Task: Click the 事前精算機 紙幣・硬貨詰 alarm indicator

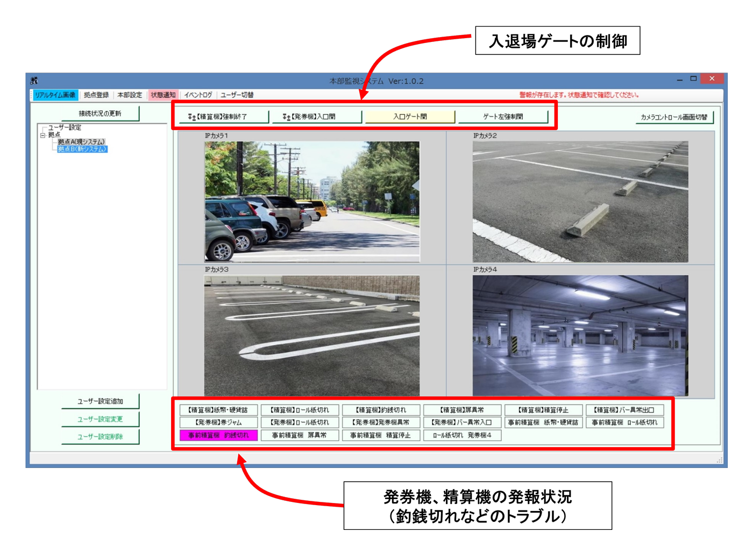Action: click(x=543, y=422)
